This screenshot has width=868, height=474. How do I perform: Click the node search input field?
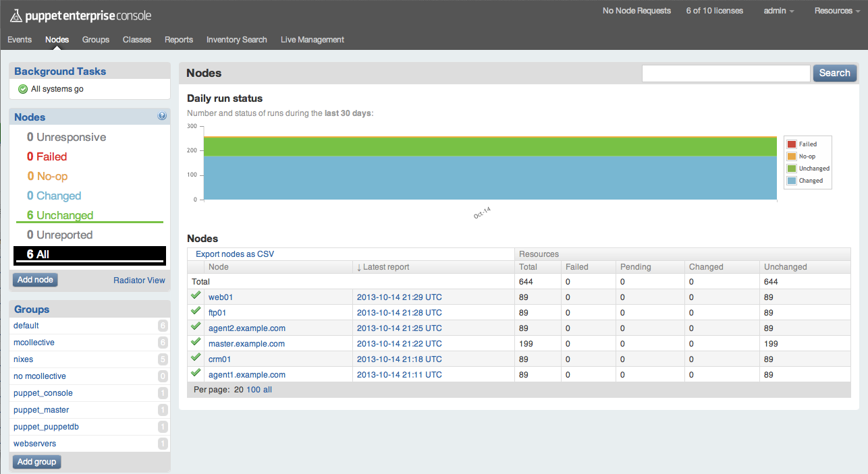click(726, 73)
